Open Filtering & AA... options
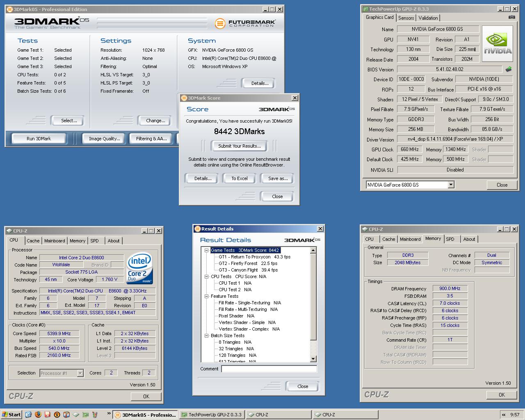 (151, 139)
